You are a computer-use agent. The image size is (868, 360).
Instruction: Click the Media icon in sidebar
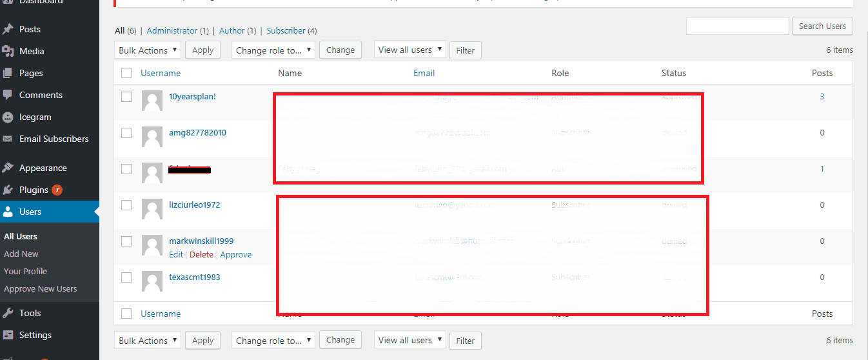click(8, 51)
